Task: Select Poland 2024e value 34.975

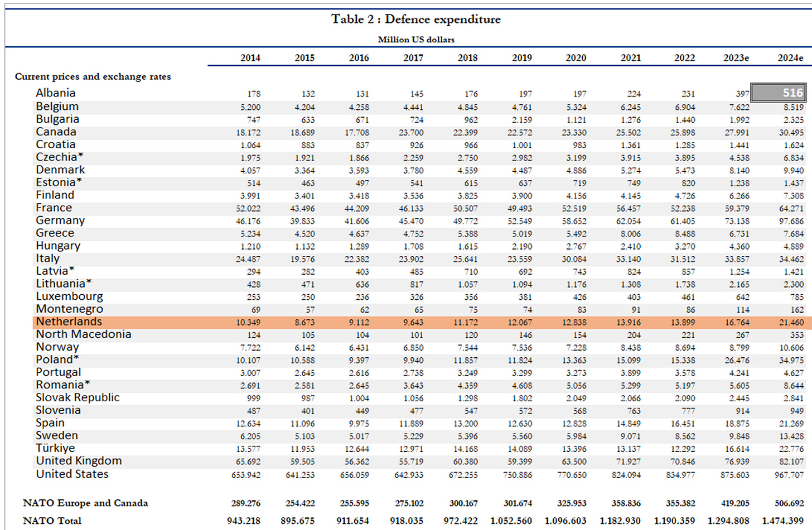Action: [x=792, y=361]
